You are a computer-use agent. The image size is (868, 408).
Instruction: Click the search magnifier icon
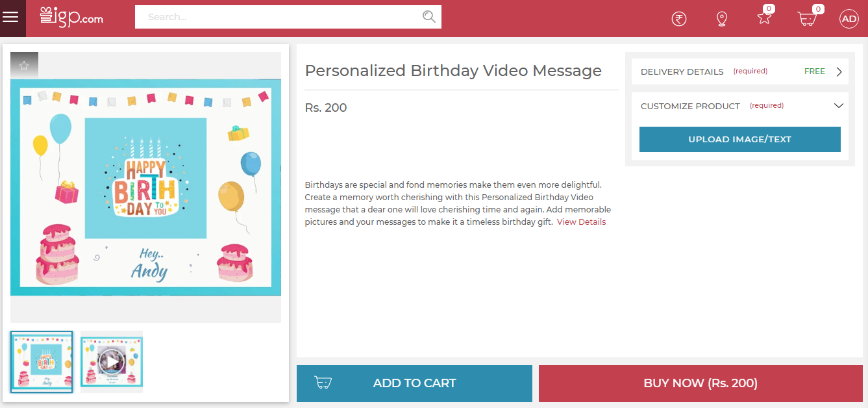[x=428, y=17]
